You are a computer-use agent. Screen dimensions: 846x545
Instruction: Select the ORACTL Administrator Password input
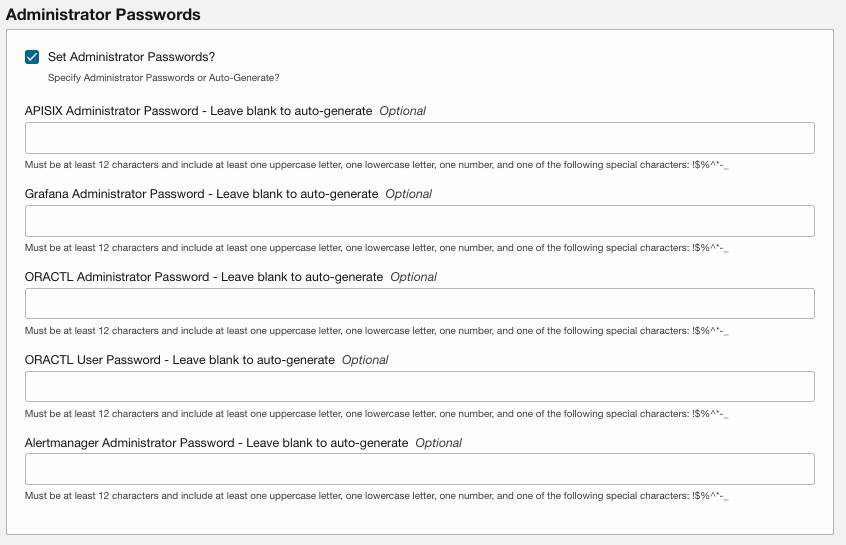(419, 304)
